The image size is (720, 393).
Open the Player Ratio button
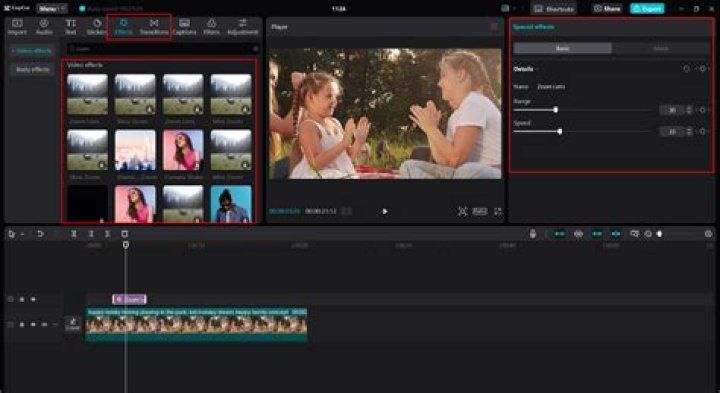[x=480, y=211]
